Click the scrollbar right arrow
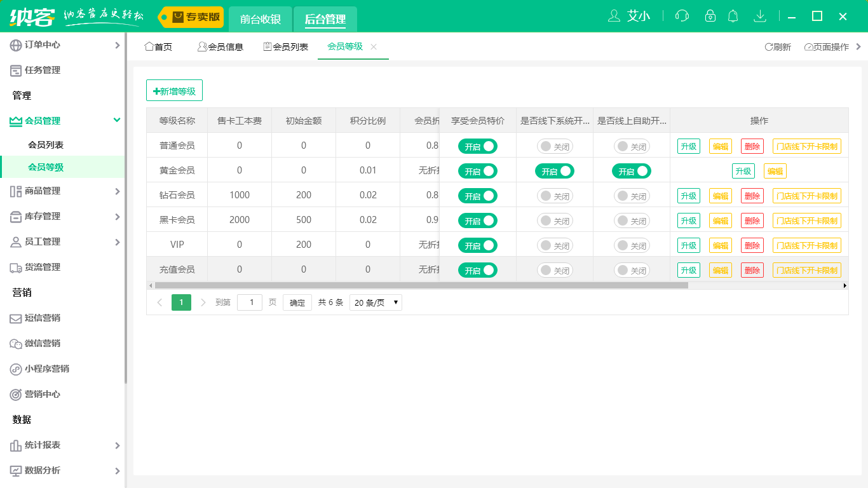 [845, 285]
